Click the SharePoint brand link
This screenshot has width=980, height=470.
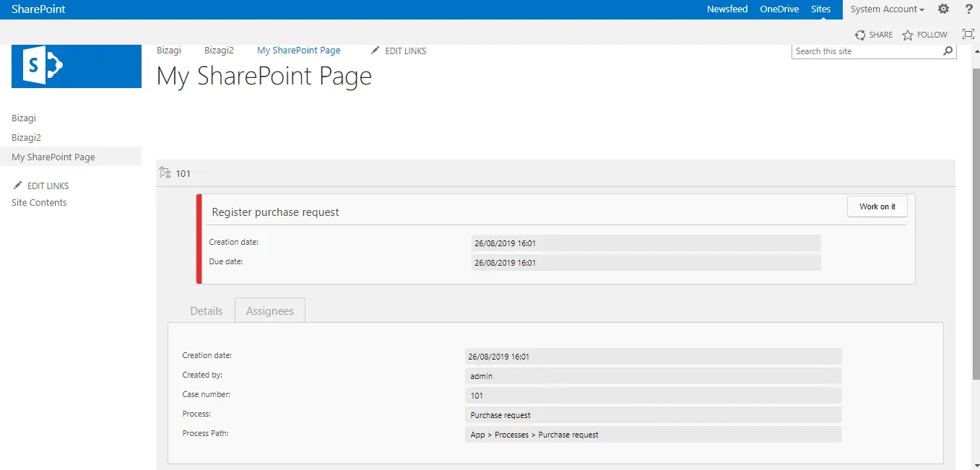click(38, 9)
